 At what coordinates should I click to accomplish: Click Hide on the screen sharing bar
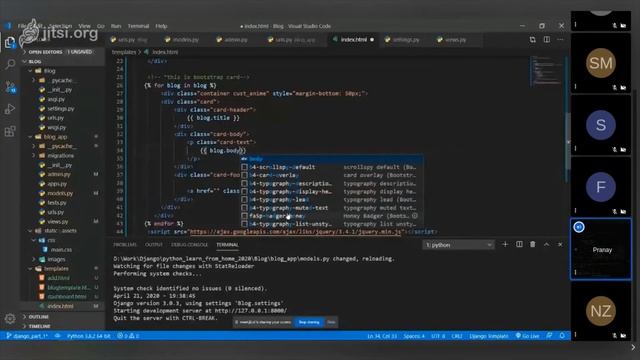pyautogui.click(x=331, y=322)
